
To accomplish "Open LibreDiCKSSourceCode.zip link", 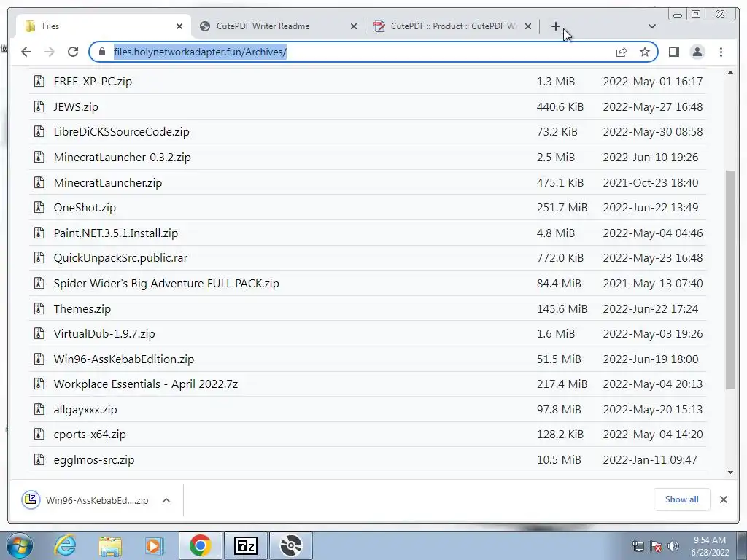I will point(122,132).
